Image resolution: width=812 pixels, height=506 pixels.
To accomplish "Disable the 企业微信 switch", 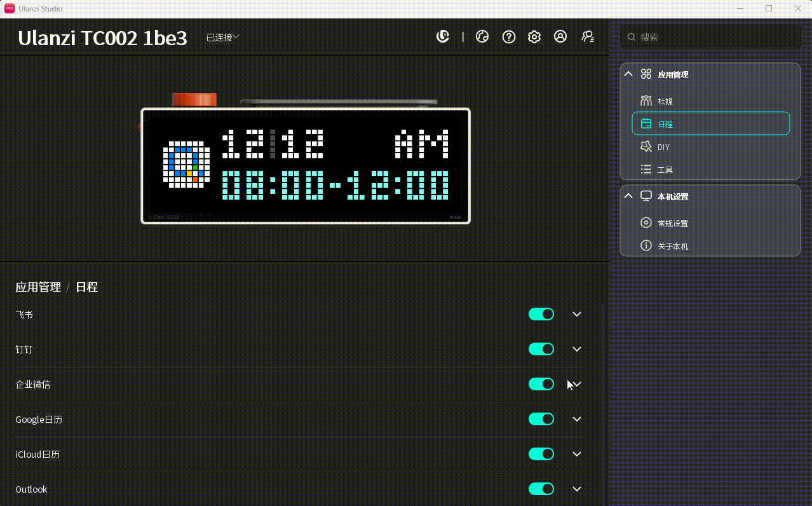I will [541, 384].
